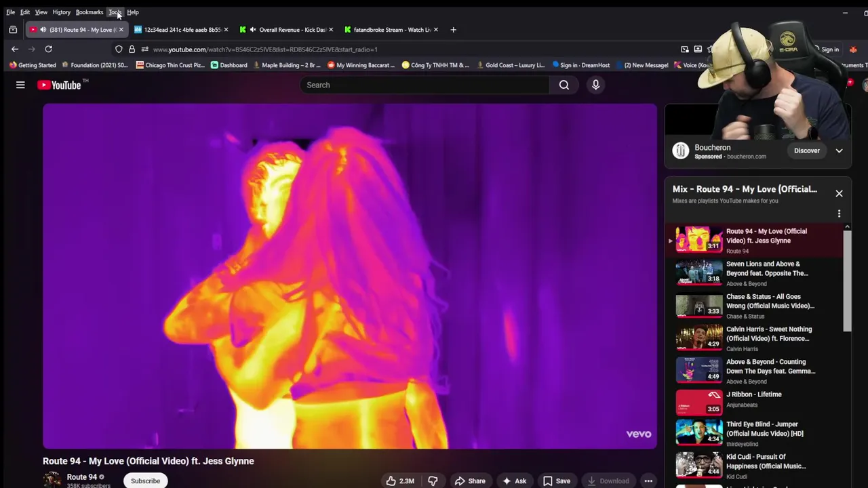
Task: Open extension fox icon in toolbar
Action: pos(853,49)
